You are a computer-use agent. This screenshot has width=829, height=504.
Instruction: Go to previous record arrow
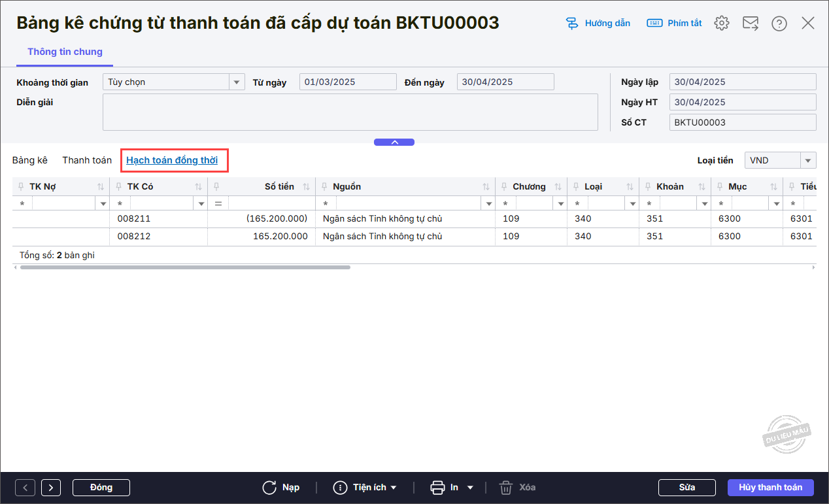click(x=25, y=488)
